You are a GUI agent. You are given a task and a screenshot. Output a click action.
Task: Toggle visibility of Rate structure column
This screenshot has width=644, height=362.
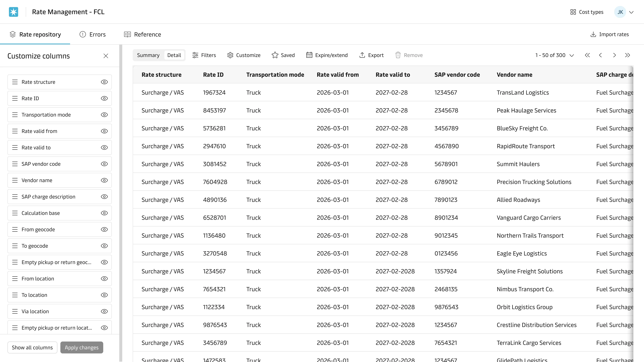(104, 82)
